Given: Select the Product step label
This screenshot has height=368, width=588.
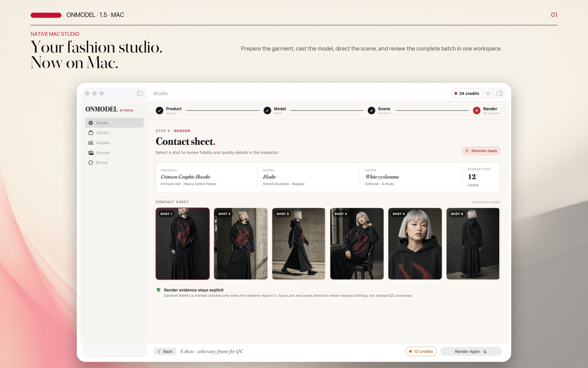Looking at the screenshot, I should (174, 109).
